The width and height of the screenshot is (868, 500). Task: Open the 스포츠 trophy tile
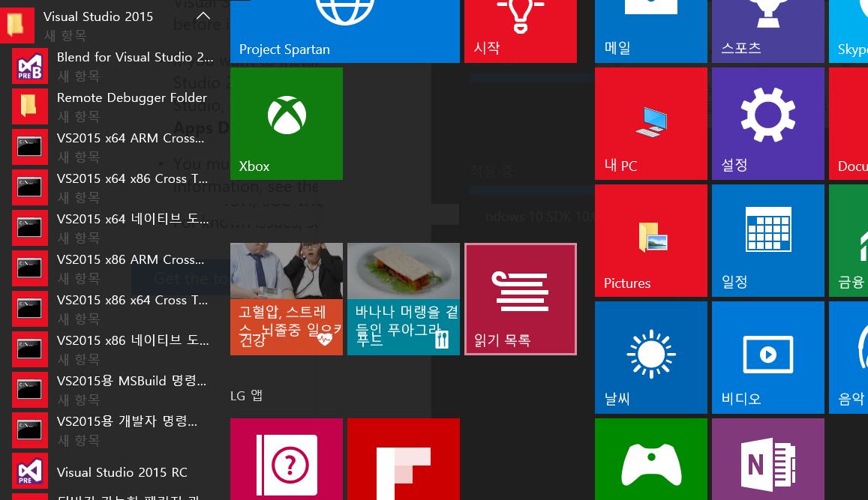click(767, 31)
